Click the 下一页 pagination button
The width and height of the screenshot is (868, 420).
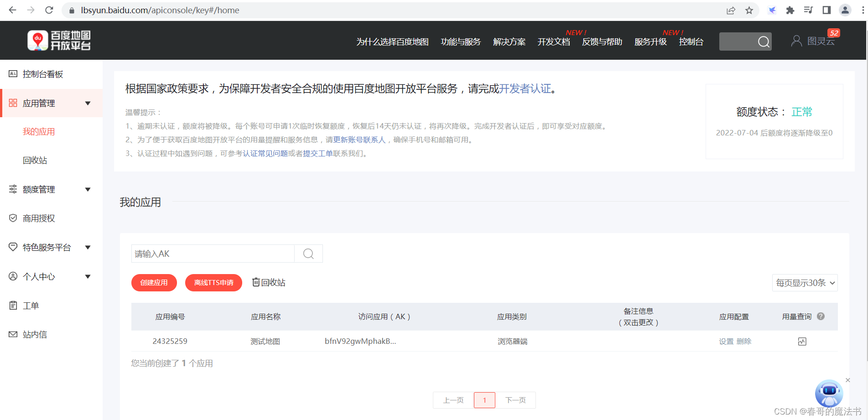pyautogui.click(x=515, y=400)
